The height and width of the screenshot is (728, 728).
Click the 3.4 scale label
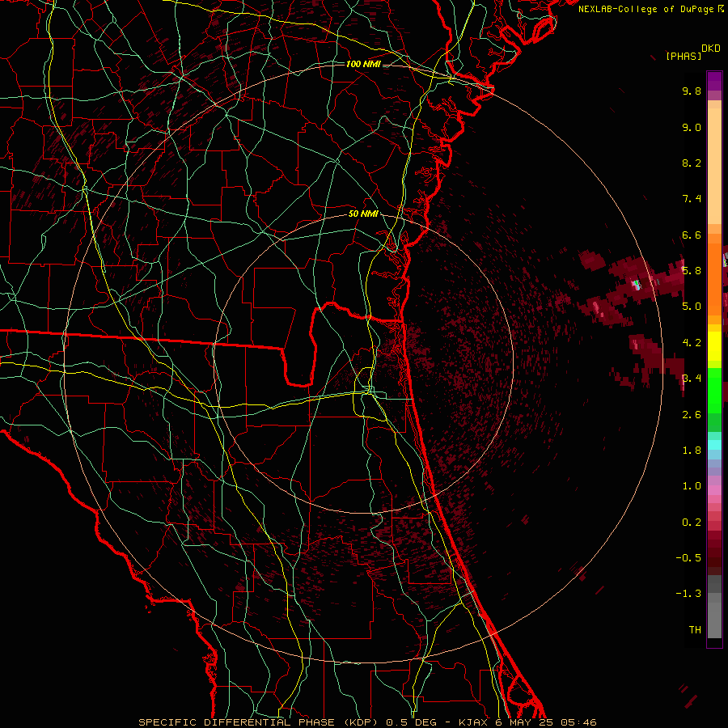click(x=692, y=378)
